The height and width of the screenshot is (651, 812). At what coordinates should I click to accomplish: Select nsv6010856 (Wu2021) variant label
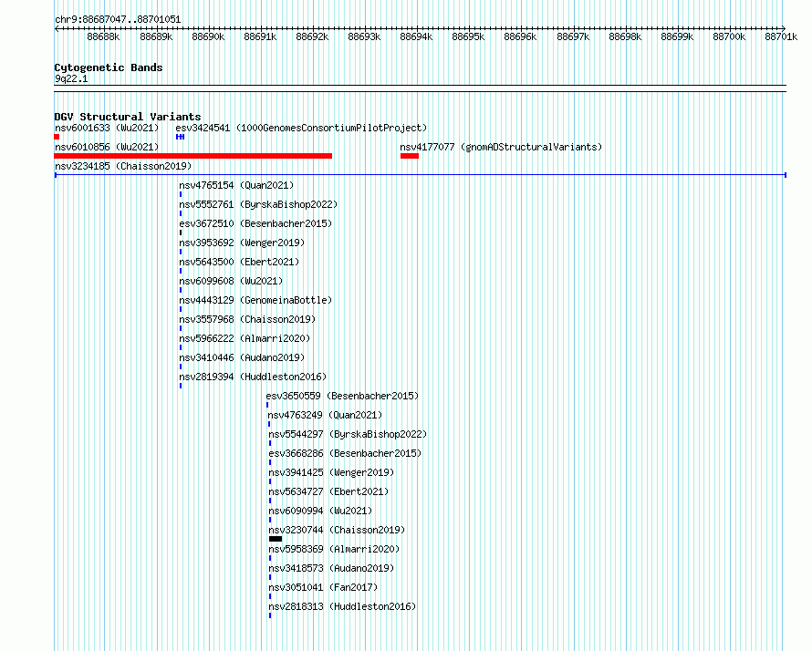(107, 147)
